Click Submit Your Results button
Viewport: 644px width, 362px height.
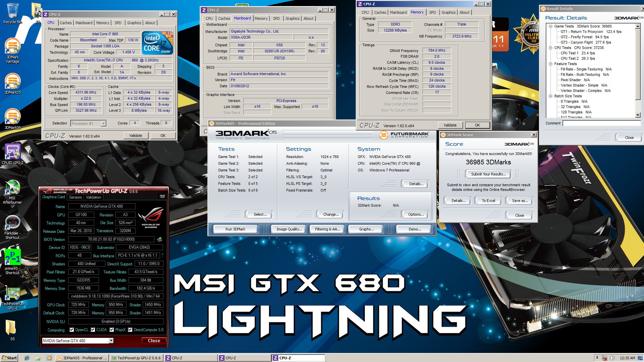[x=488, y=174]
